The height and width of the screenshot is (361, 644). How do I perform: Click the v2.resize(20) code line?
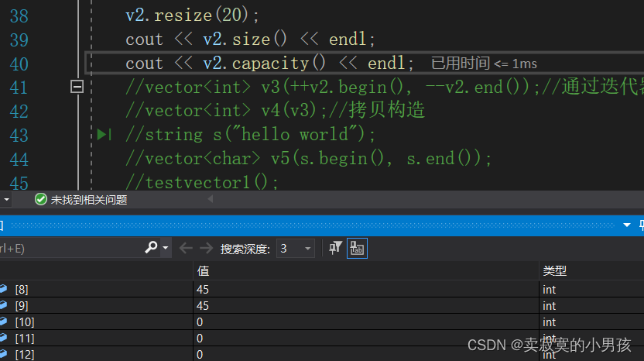coord(192,15)
